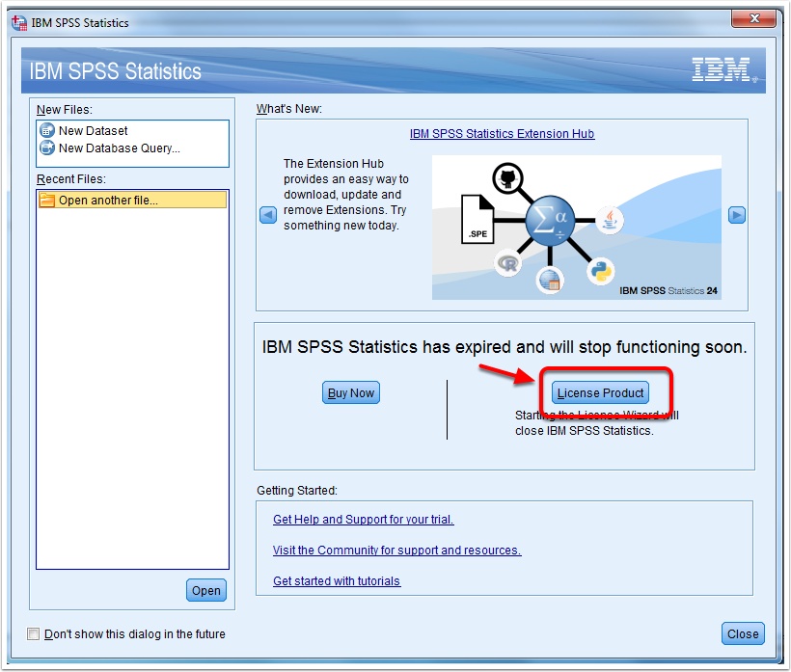Click the Close button at bottom right
This screenshot has width=791, height=672.
pyautogui.click(x=743, y=633)
